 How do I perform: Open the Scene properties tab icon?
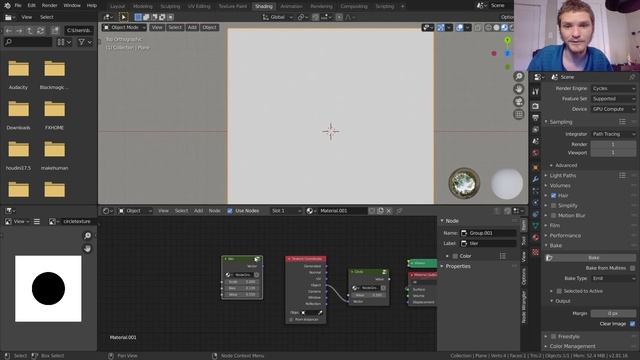[536, 141]
